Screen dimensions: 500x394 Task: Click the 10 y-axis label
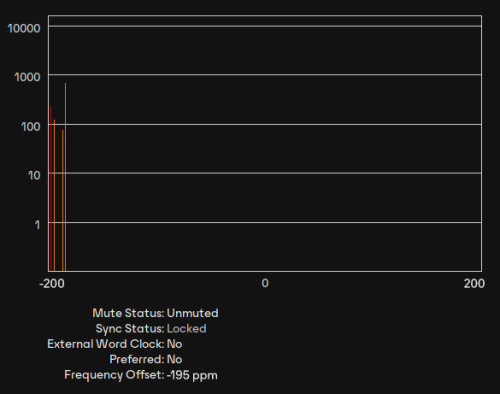tap(34, 175)
